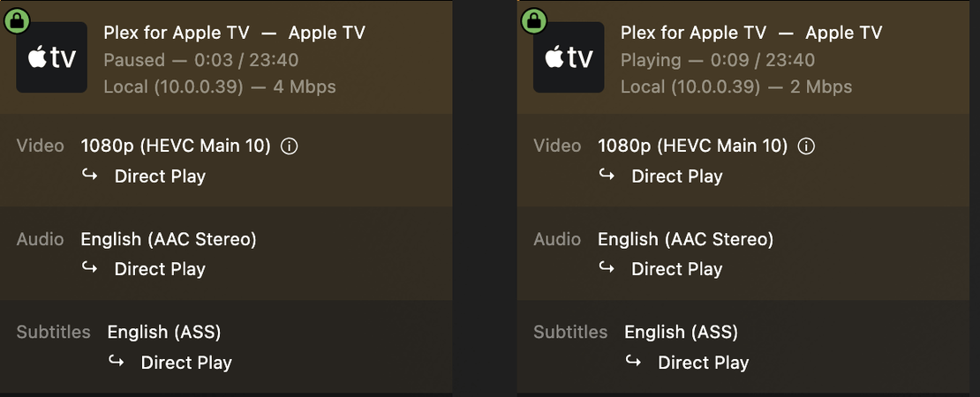Click the Playing 0:09 / 23:40 status text
This screenshot has height=397, width=980.
(x=718, y=60)
